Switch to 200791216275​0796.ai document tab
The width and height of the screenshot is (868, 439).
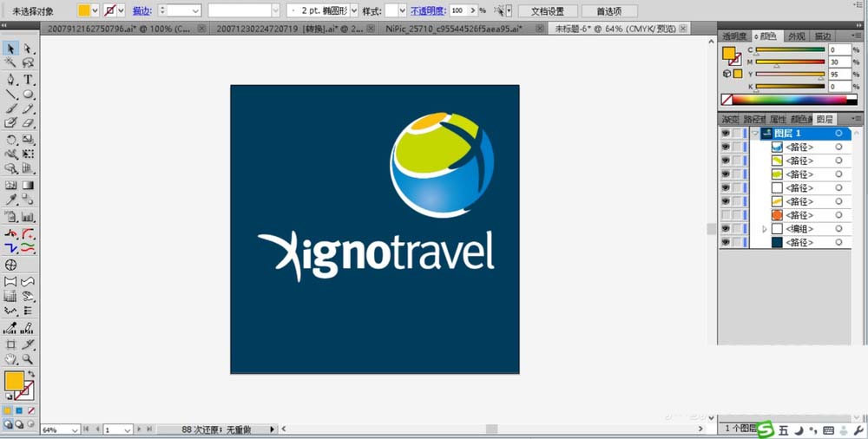click(x=118, y=29)
